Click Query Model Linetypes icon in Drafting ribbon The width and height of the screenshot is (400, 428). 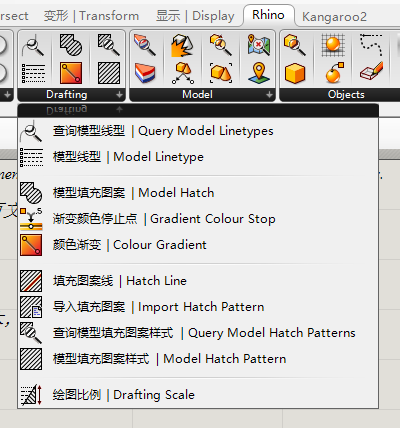33,46
